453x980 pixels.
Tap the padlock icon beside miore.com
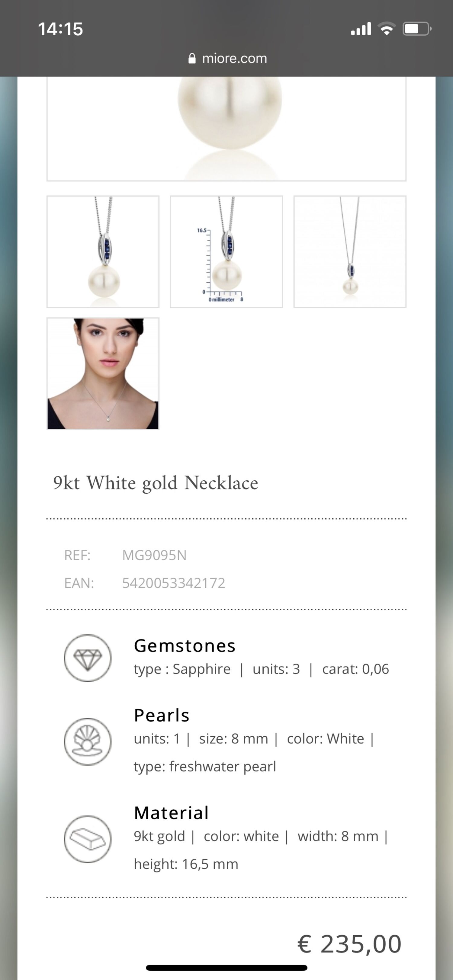click(x=192, y=58)
